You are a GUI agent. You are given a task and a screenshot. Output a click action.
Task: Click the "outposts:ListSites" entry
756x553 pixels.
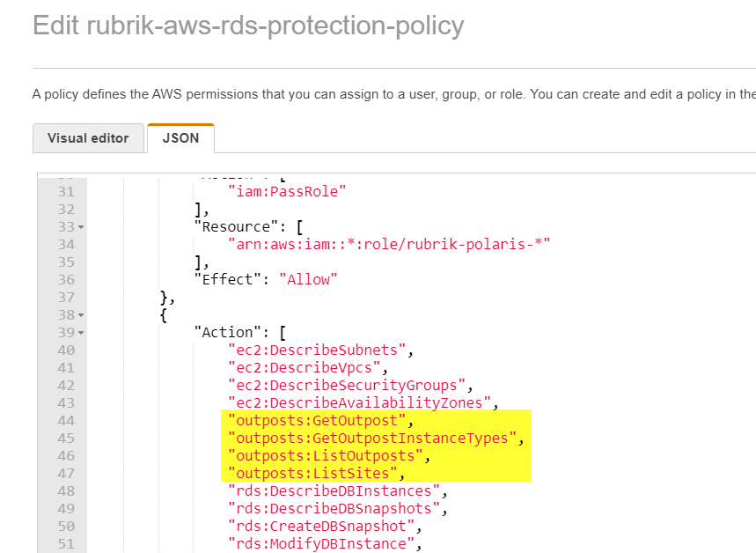pyautogui.click(x=312, y=474)
